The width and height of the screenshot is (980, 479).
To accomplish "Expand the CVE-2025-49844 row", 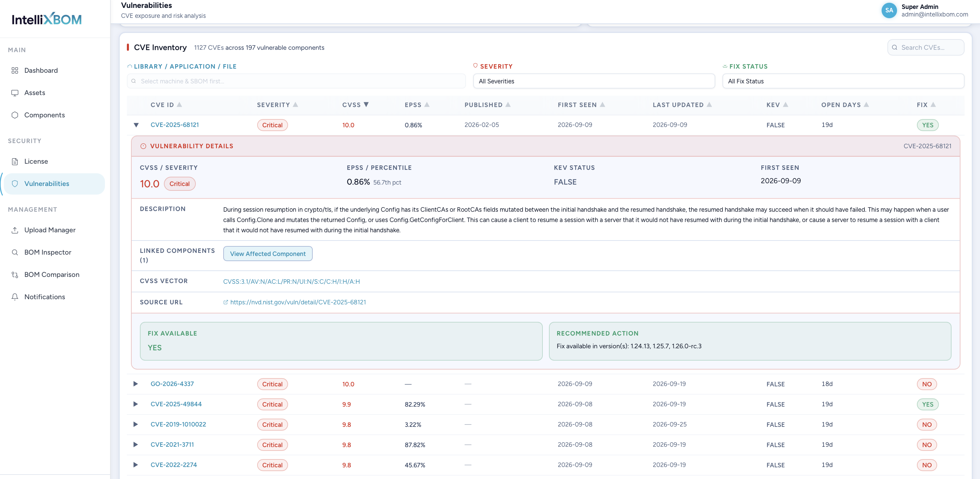I will 135,404.
